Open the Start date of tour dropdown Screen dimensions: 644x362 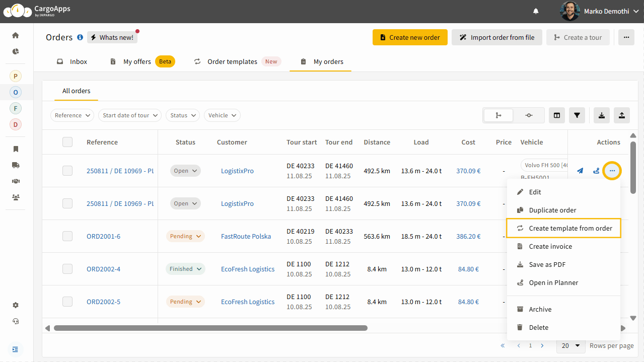pos(130,115)
